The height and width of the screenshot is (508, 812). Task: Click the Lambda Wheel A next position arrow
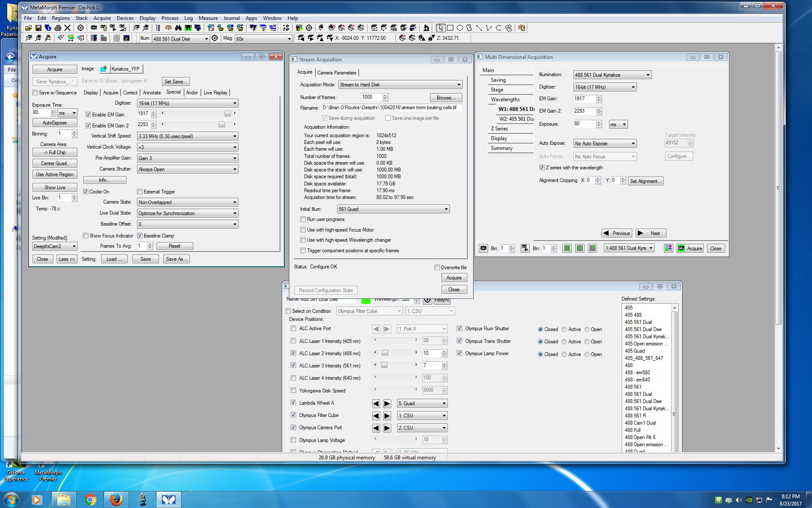tap(387, 403)
